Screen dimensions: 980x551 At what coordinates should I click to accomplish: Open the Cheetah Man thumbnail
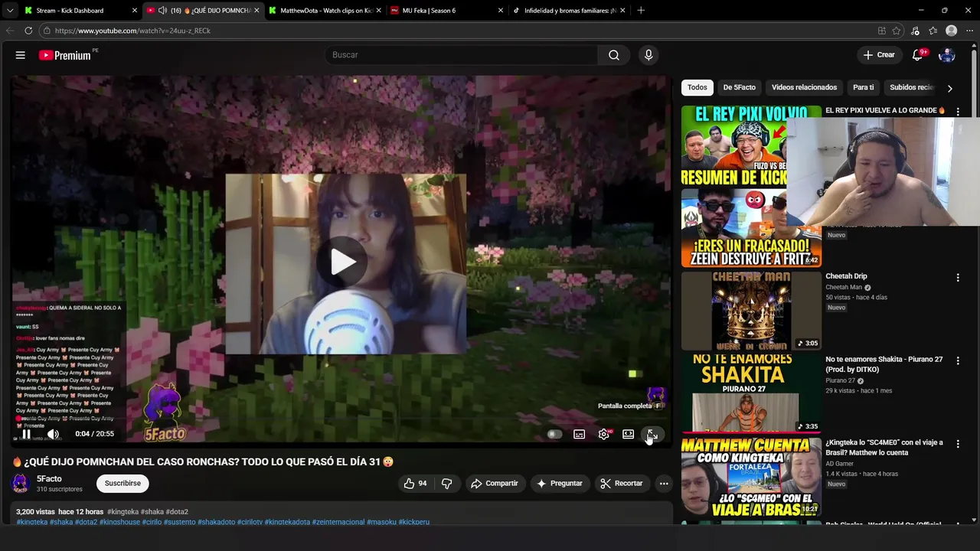click(x=751, y=311)
